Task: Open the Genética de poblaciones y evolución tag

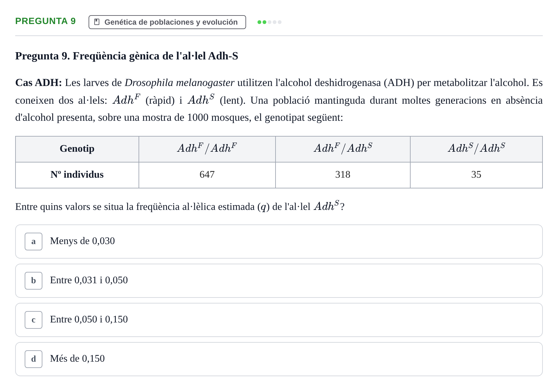Action: (167, 22)
